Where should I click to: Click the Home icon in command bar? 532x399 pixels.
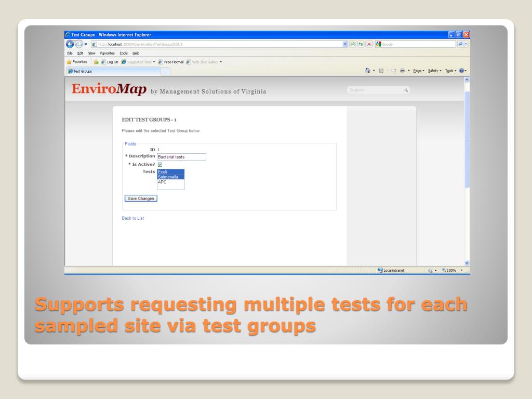(x=367, y=71)
